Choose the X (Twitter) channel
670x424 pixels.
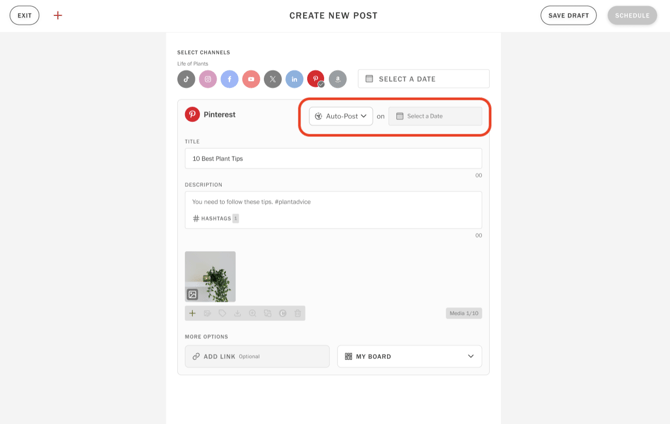272,79
